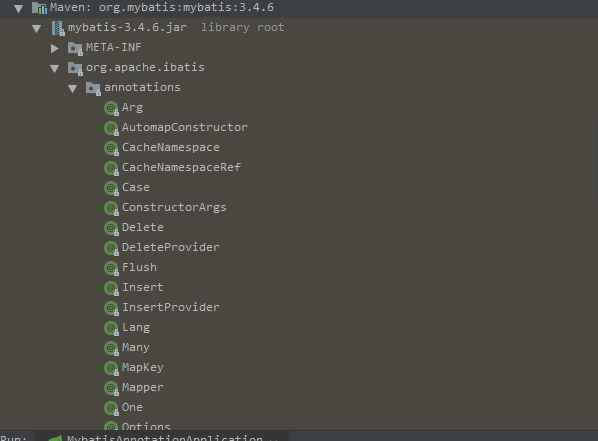Click the Maven library icon
Image resolution: width=598 pixels, height=441 pixels.
39,8
